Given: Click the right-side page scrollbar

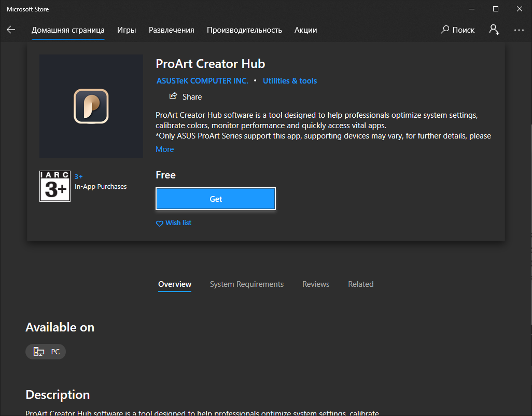Looking at the screenshot, I should pyautogui.click(x=528, y=207).
